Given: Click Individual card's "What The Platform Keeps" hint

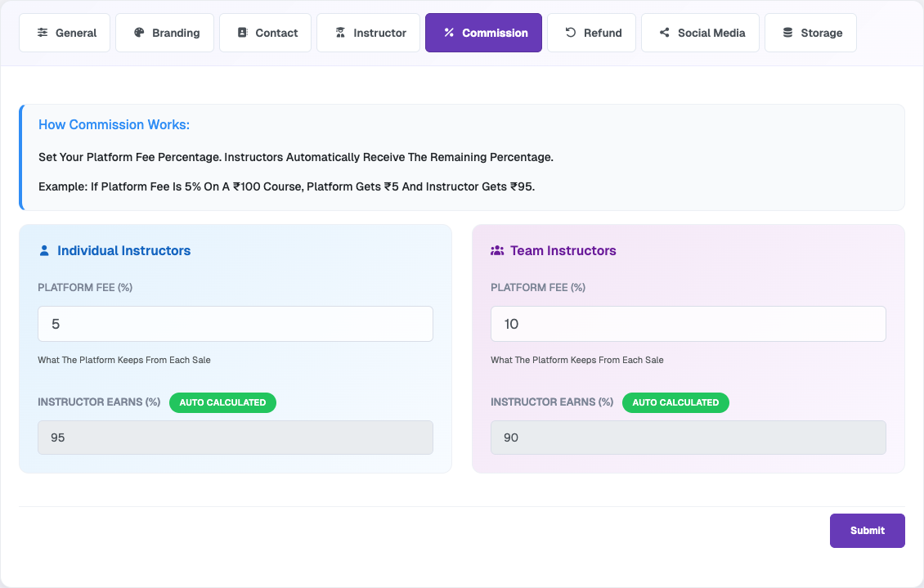Looking at the screenshot, I should click(x=124, y=360).
